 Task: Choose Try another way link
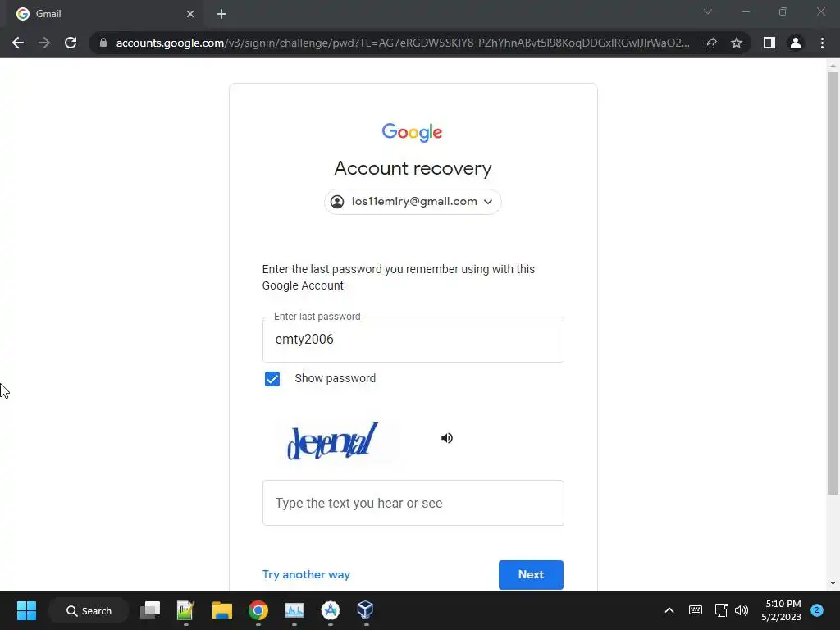(306, 574)
